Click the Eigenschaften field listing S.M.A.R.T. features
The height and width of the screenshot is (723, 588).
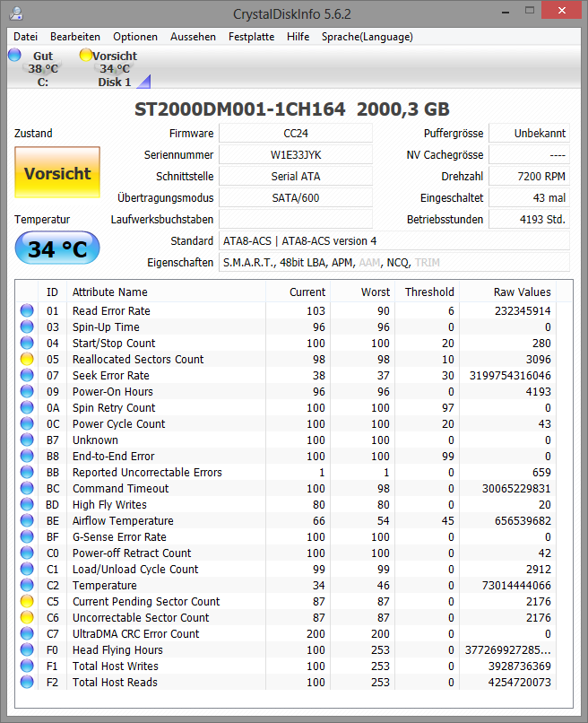(394, 262)
